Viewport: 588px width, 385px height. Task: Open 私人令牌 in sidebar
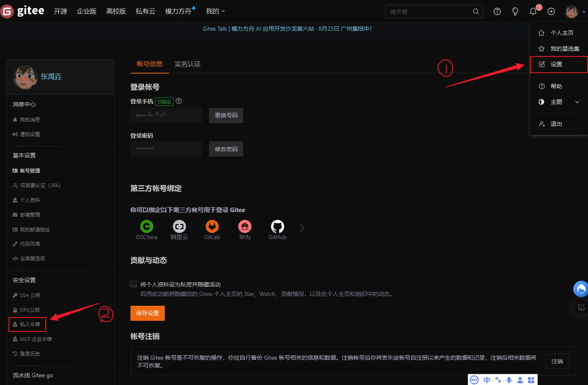[27, 325]
